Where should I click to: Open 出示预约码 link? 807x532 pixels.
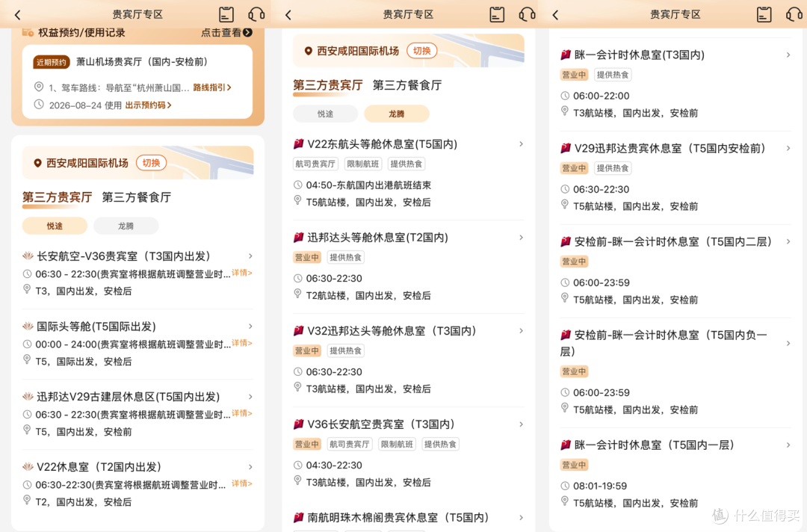click(148, 105)
